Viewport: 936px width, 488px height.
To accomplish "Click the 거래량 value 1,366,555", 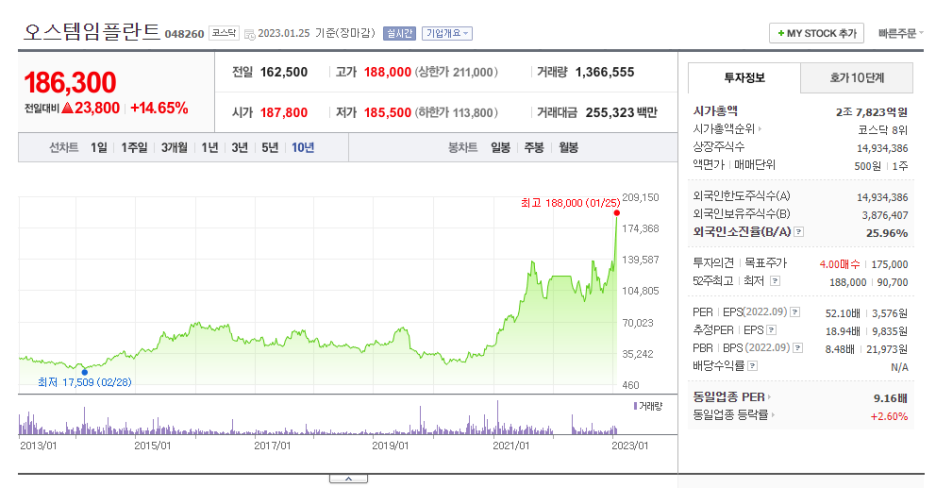I will [605, 72].
